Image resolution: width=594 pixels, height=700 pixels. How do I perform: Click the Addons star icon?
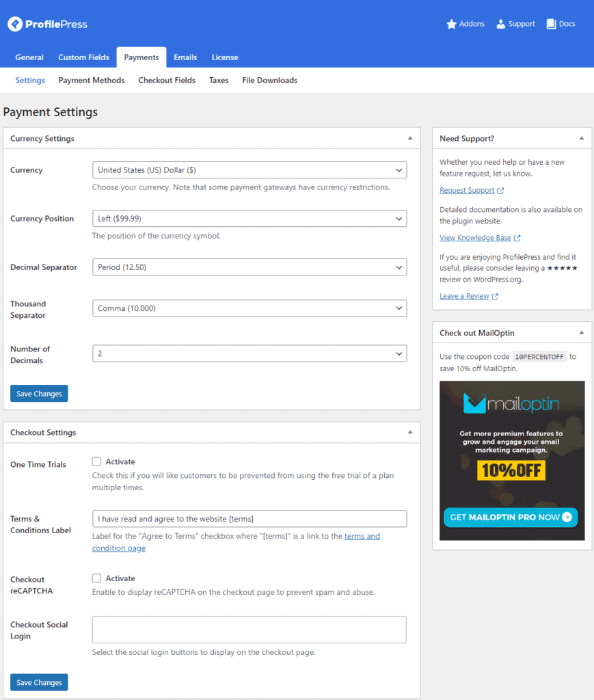coord(451,24)
